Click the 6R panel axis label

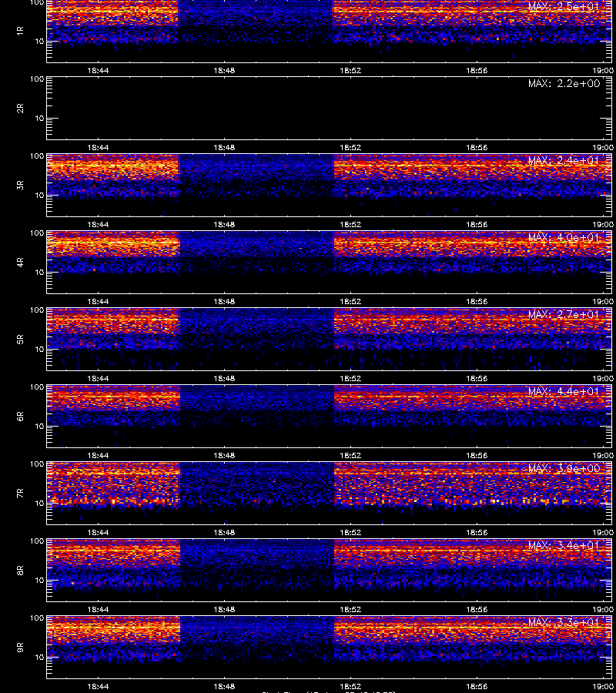pos(20,417)
